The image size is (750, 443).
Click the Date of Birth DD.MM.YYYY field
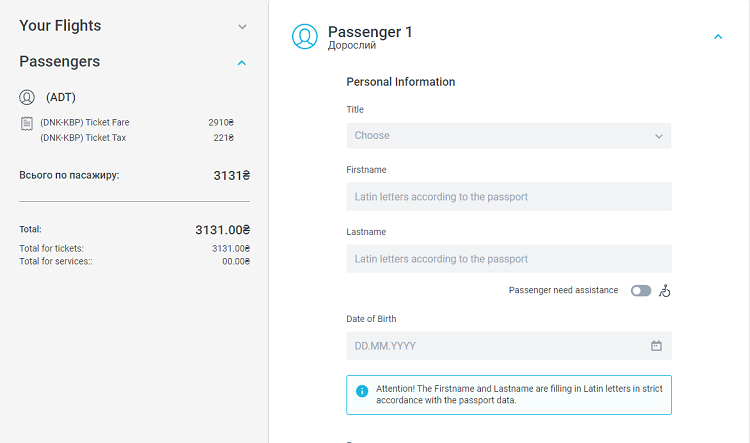coord(509,346)
